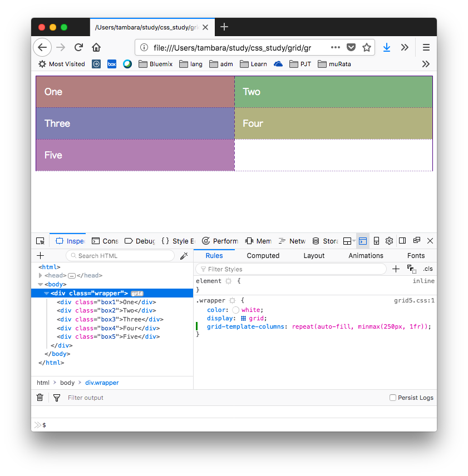This screenshot has height=476, width=468.
Task: Select iframe target document dropdown
Action: pyautogui.click(x=349, y=241)
